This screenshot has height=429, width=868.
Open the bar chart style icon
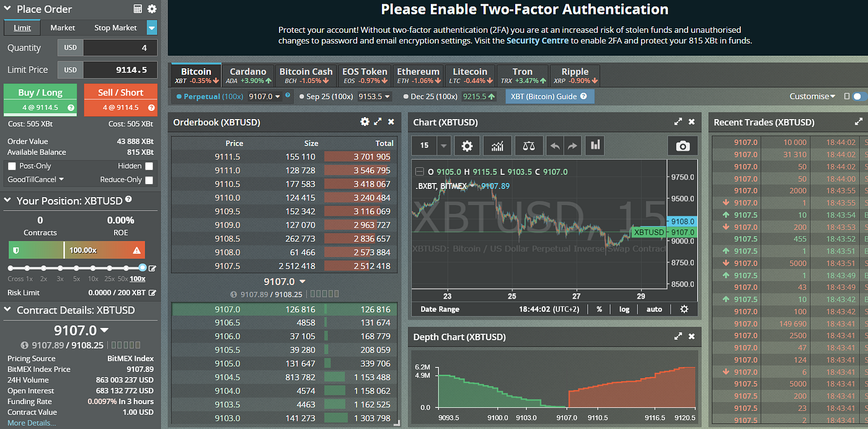595,146
